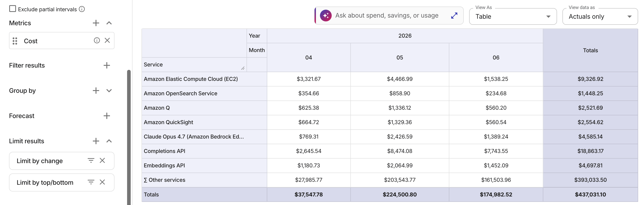Collapse the Metrics section
Screen dimensions: 644x205
[x=109, y=23]
